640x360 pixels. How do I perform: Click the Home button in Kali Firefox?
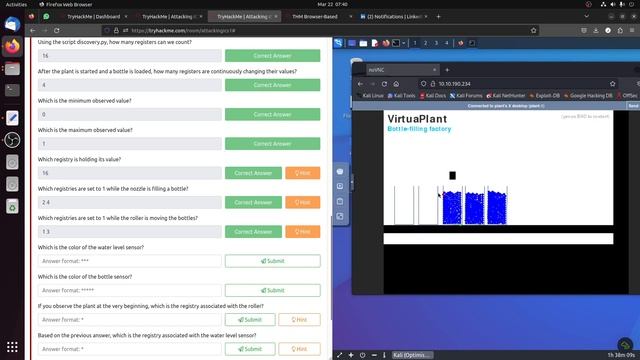[x=396, y=84]
